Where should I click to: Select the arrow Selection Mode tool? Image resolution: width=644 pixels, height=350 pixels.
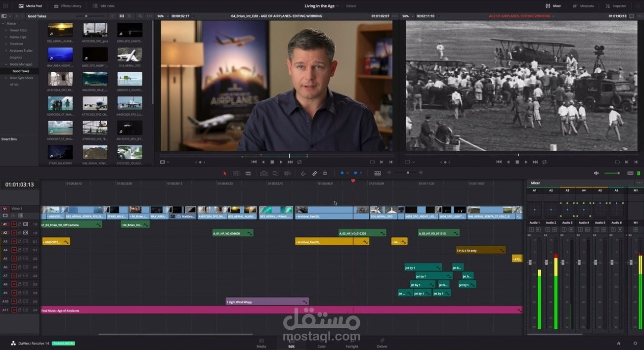pyautogui.click(x=225, y=174)
